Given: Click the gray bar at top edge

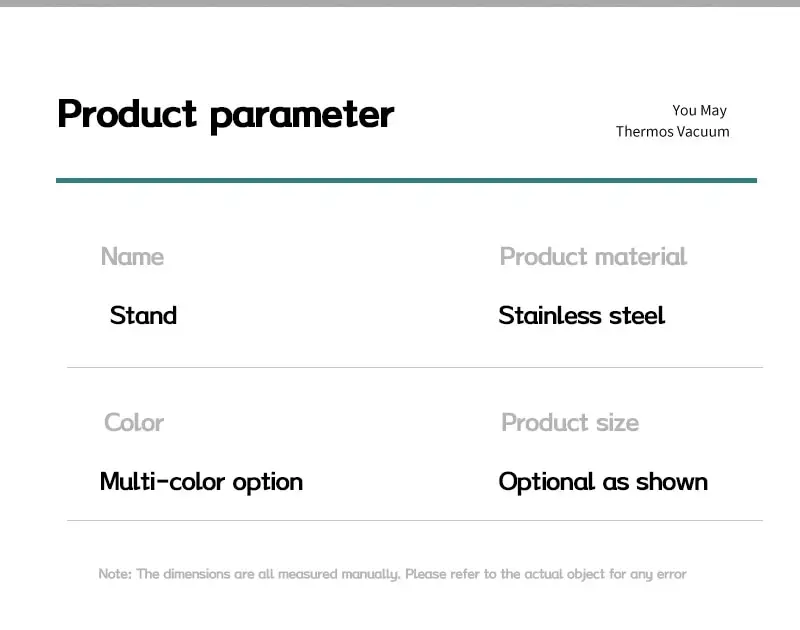Looking at the screenshot, I should click(400, 3).
